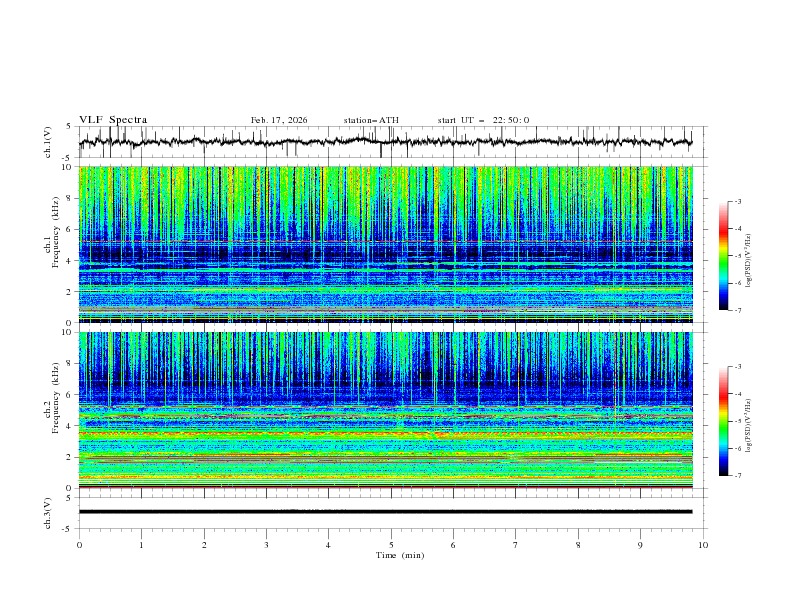Viewport: 792px width, 612px height.
Task: Click time axis tick label "3"
Action: pyautogui.click(x=266, y=545)
